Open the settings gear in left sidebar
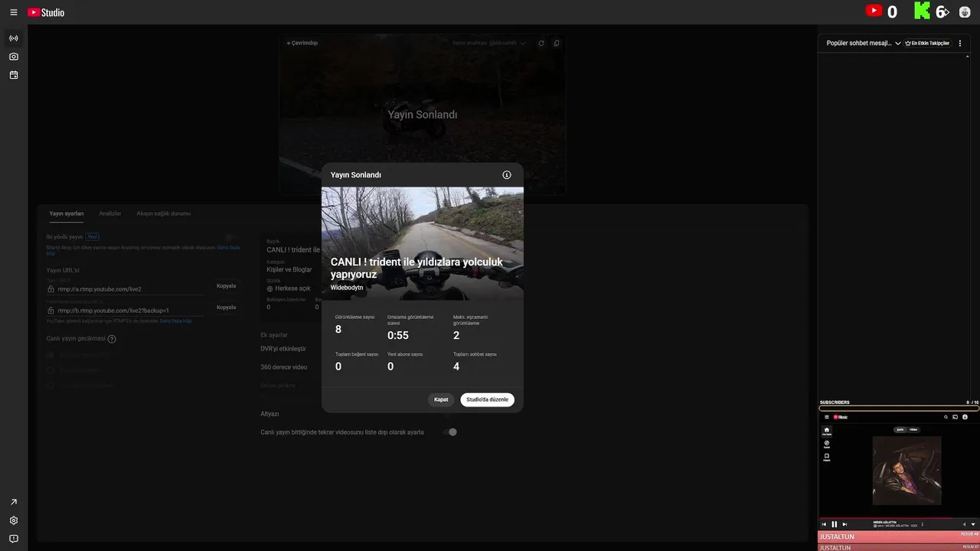 [x=14, y=520]
